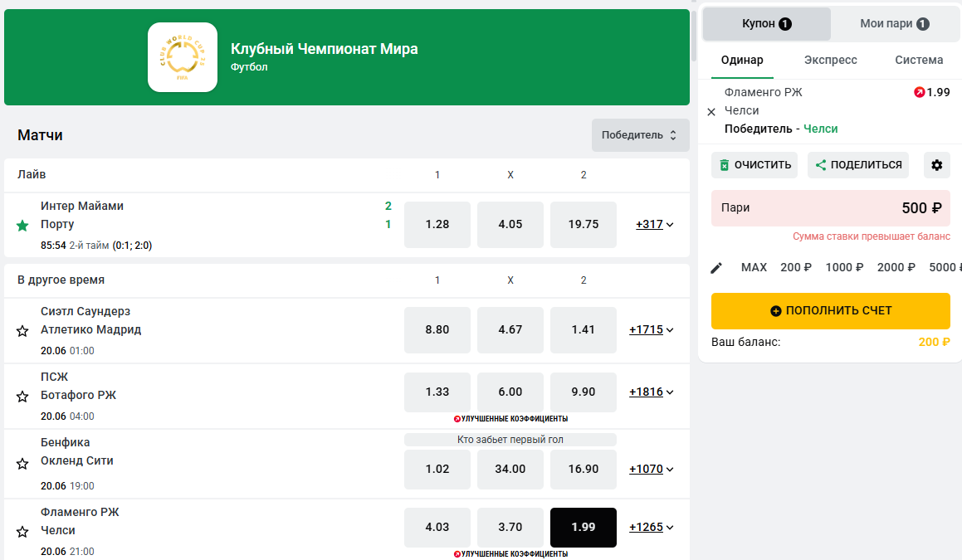Open the Атлетико Мадрид match name
Image resolution: width=962 pixels, height=560 pixels.
[x=90, y=330]
